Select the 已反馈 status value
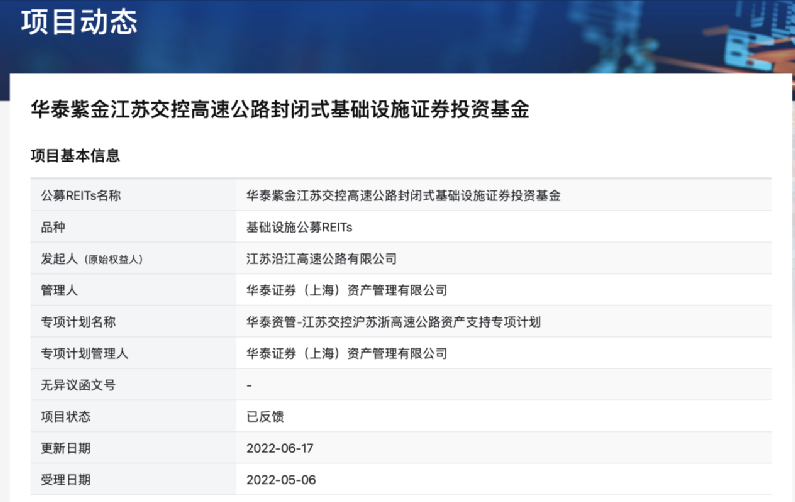 point(265,416)
